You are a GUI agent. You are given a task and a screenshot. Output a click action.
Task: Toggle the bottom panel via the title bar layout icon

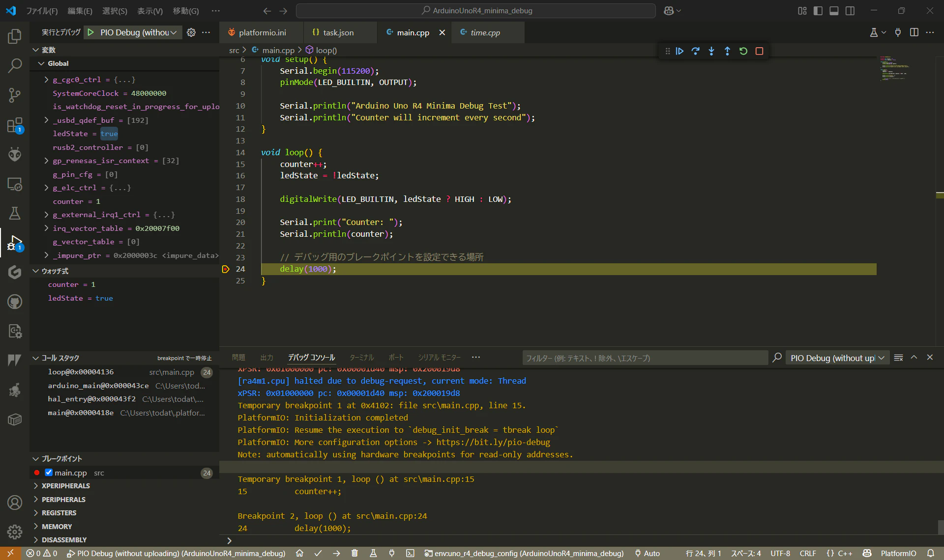click(834, 11)
